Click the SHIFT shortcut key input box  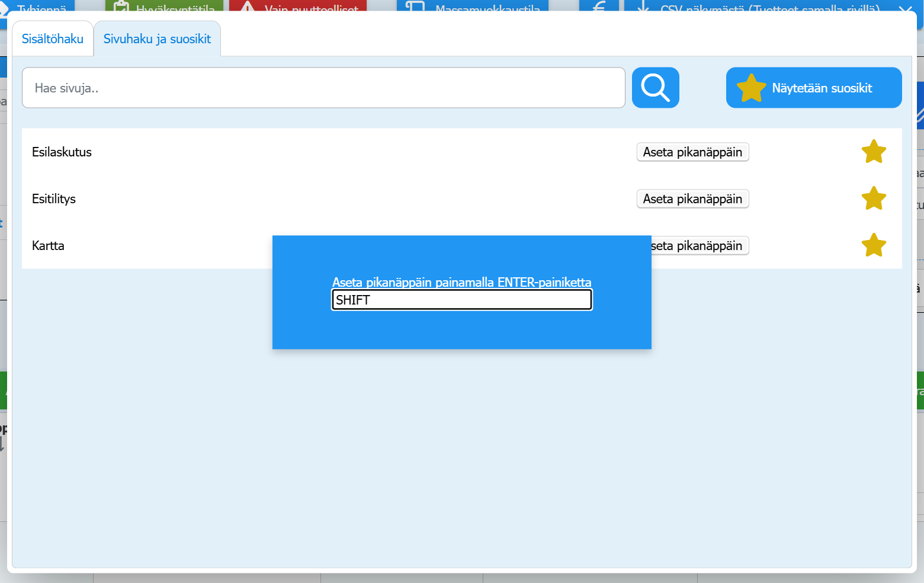pos(462,300)
